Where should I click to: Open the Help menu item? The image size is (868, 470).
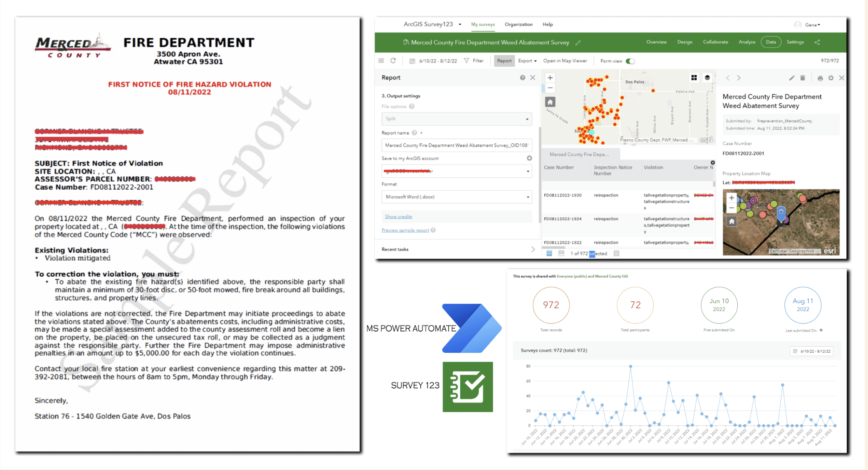[547, 25]
